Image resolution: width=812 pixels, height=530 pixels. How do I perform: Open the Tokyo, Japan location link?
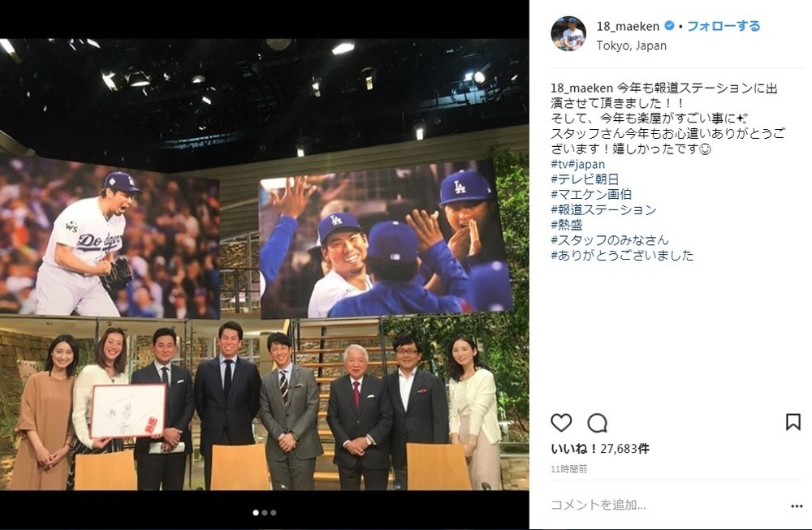(631, 45)
